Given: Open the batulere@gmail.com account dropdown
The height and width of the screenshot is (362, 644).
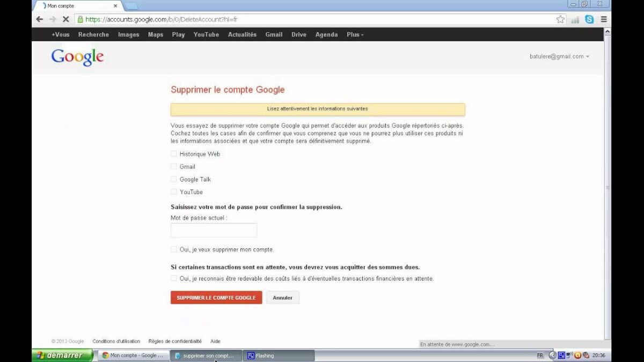Looking at the screenshot, I should (559, 56).
